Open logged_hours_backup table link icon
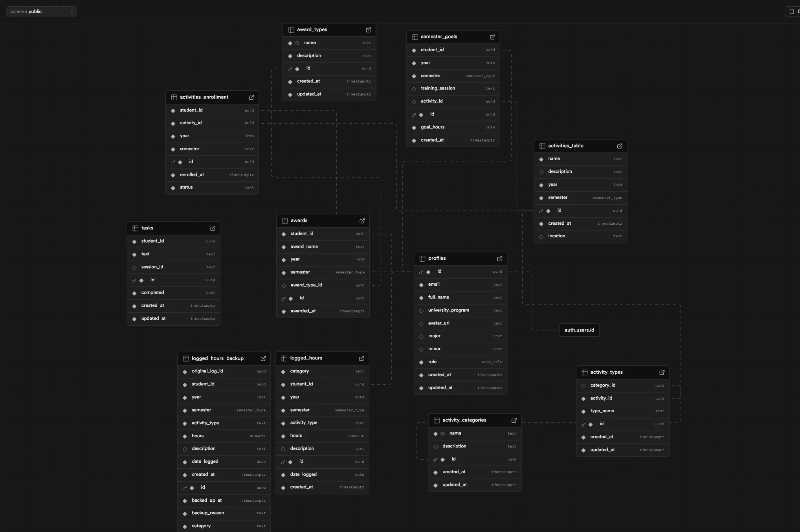Viewport: 800px width, 532px height. pos(263,359)
